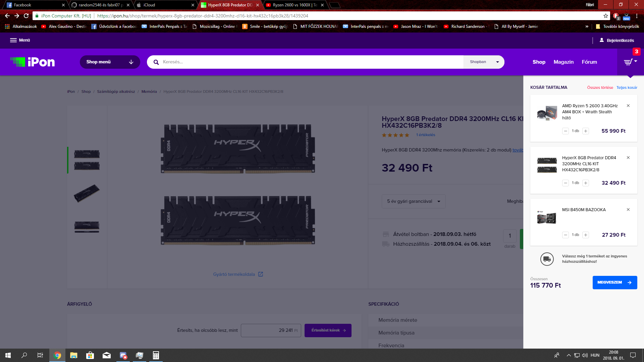Click the iPon logo

[x=33, y=62]
